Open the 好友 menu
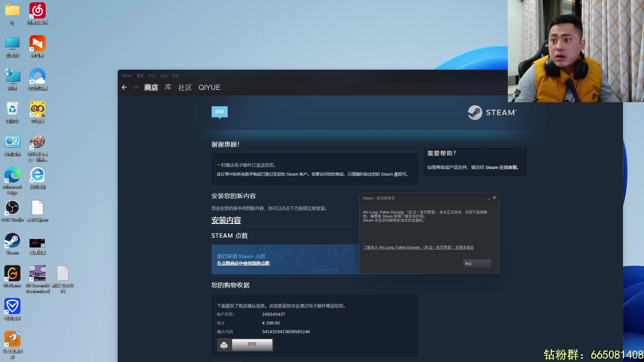 coord(152,76)
